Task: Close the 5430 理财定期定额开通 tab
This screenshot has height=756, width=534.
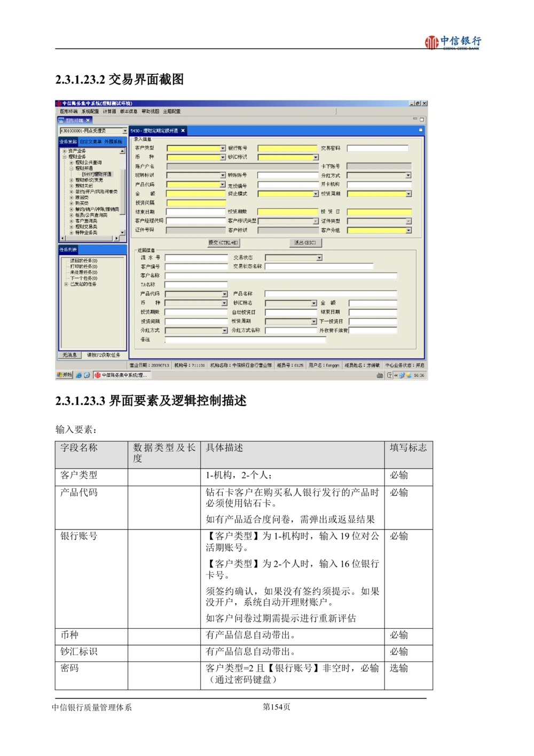Action: (x=183, y=131)
